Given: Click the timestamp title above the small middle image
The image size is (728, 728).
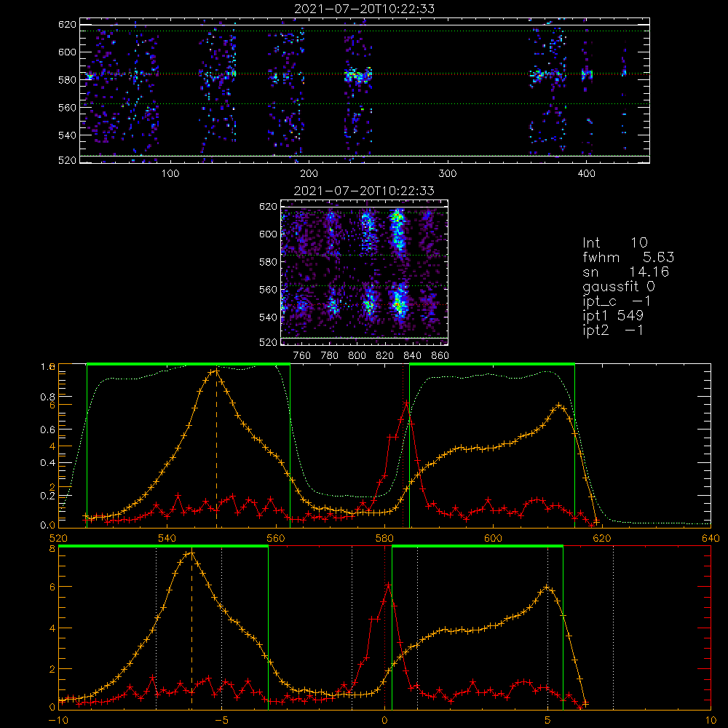Looking at the screenshot, I should [365, 191].
